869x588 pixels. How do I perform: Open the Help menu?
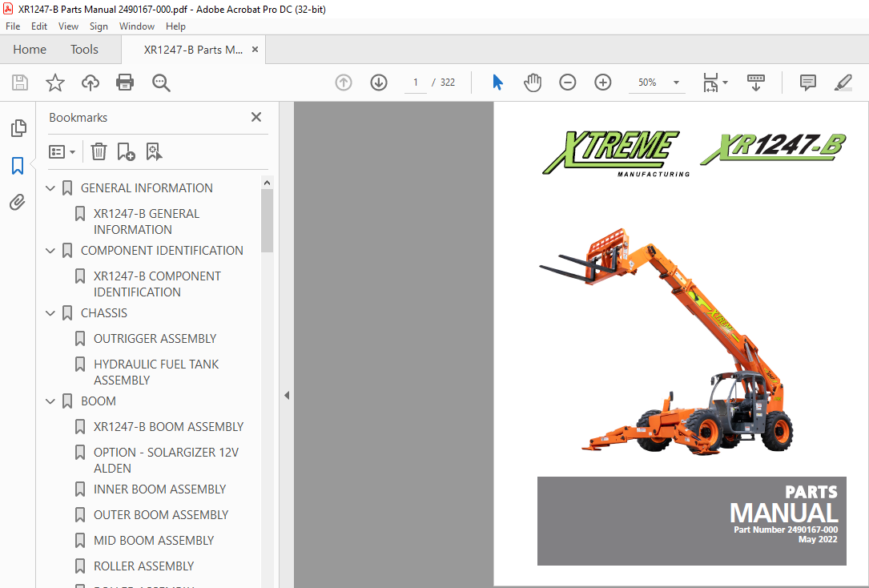click(175, 26)
